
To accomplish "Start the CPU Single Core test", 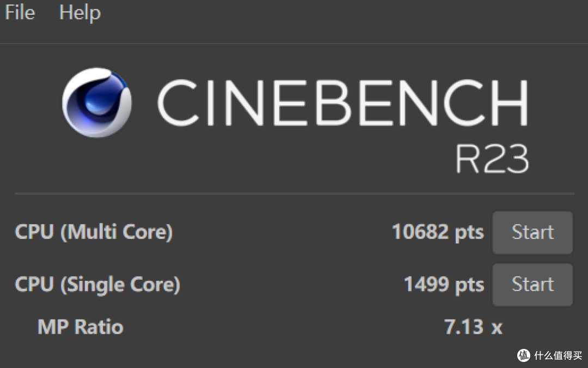I will click(x=532, y=285).
